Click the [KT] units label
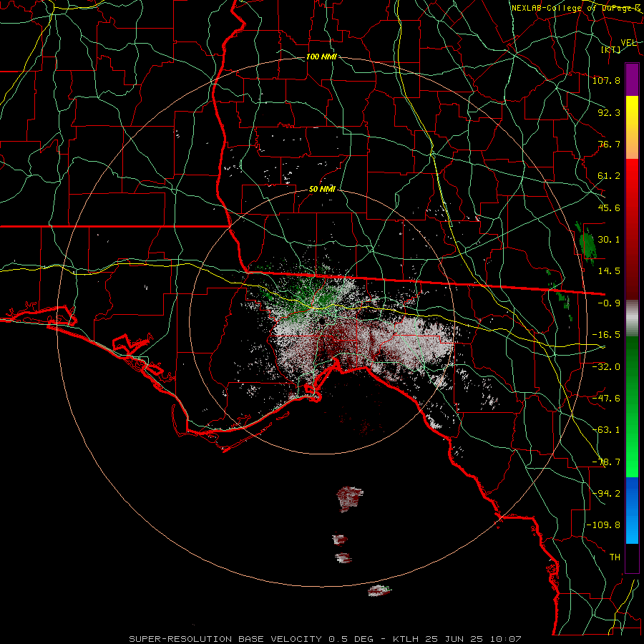This screenshot has width=644, height=644. click(611, 49)
